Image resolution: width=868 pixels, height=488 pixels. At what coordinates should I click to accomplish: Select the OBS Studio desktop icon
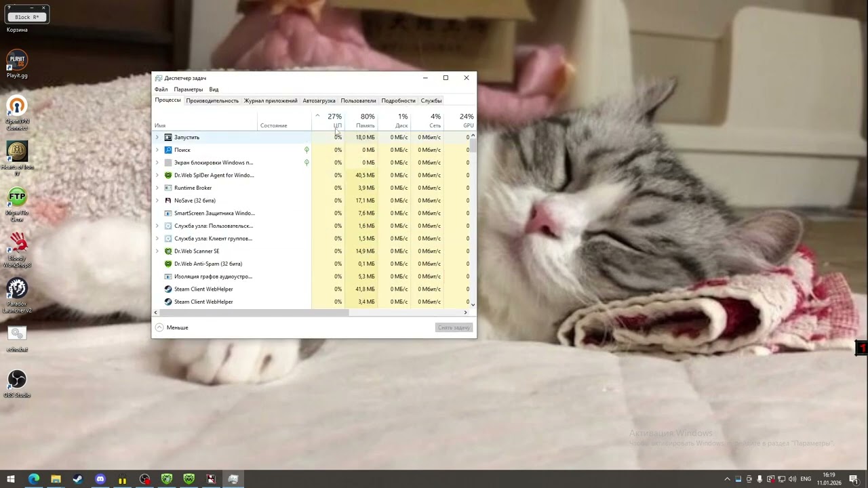[17, 384]
